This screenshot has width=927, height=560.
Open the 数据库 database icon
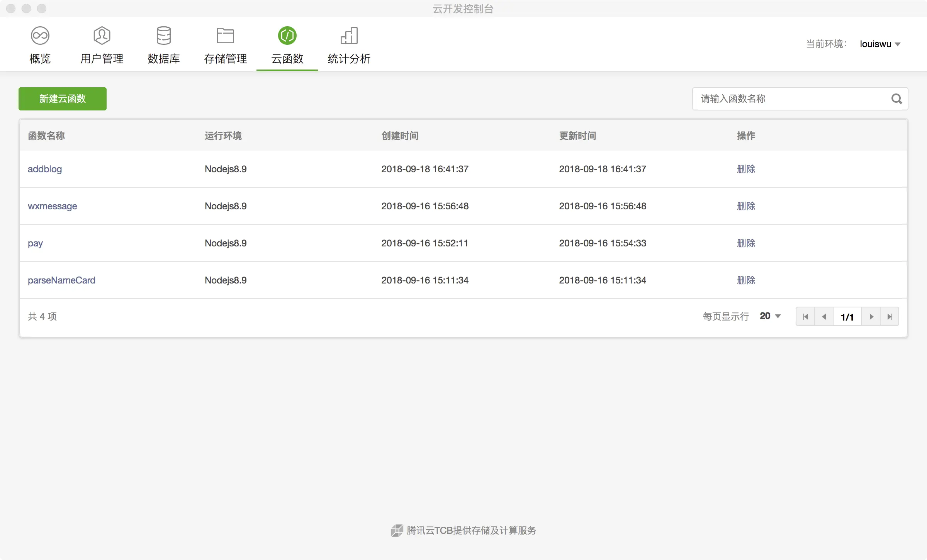164,36
